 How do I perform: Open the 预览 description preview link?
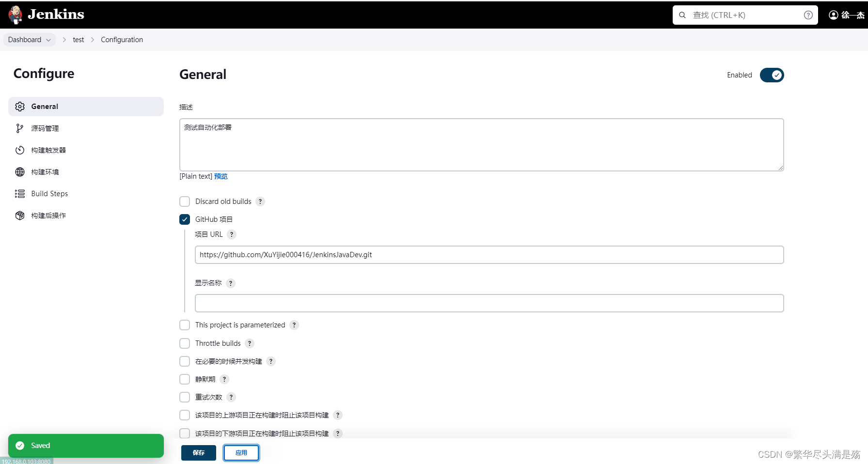pos(221,176)
